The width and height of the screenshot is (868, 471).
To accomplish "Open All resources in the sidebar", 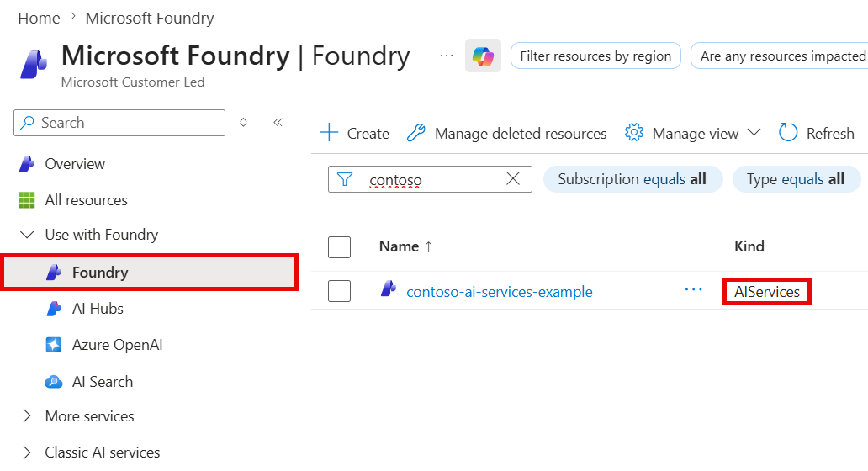I will [x=87, y=200].
